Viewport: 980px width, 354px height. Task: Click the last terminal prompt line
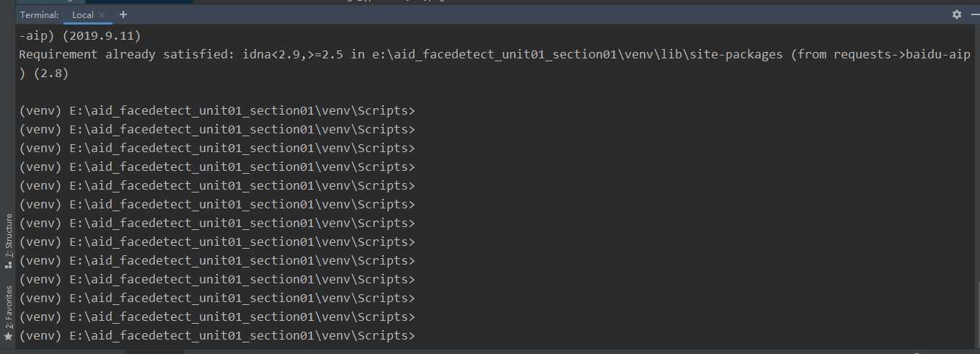[x=216, y=336]
